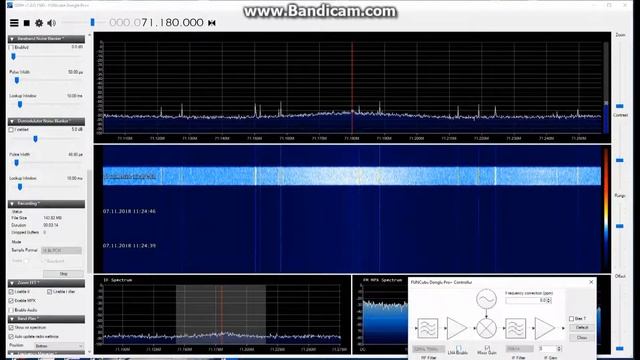Click the Stop recording button
The width and height of the screenshot is (640, 360).
coord(63,274)
